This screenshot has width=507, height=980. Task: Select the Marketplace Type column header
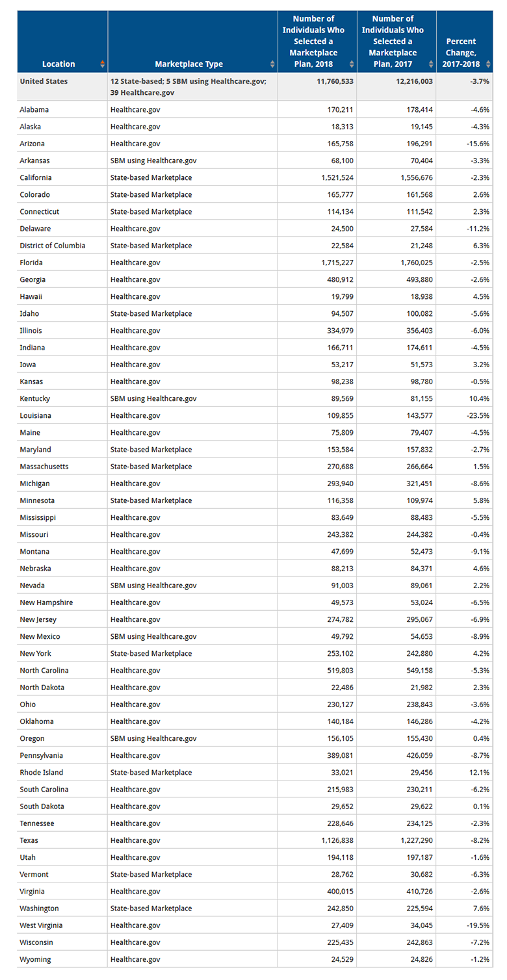click(192, 42)
